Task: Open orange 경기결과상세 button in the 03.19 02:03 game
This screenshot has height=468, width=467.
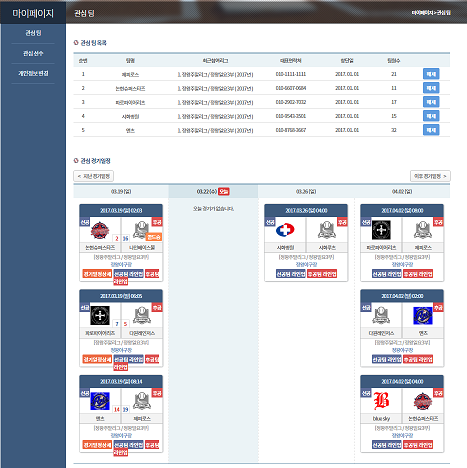Action: (97, 274)
